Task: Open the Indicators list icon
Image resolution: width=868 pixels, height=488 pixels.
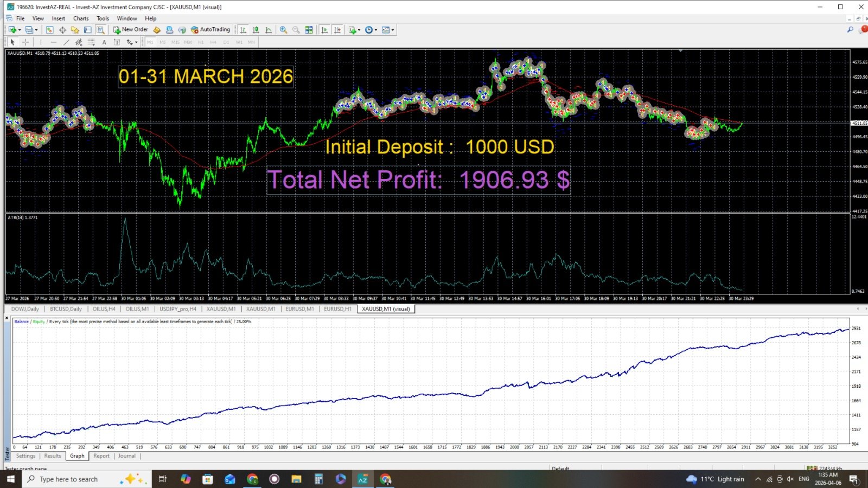Action: [352, 30]
